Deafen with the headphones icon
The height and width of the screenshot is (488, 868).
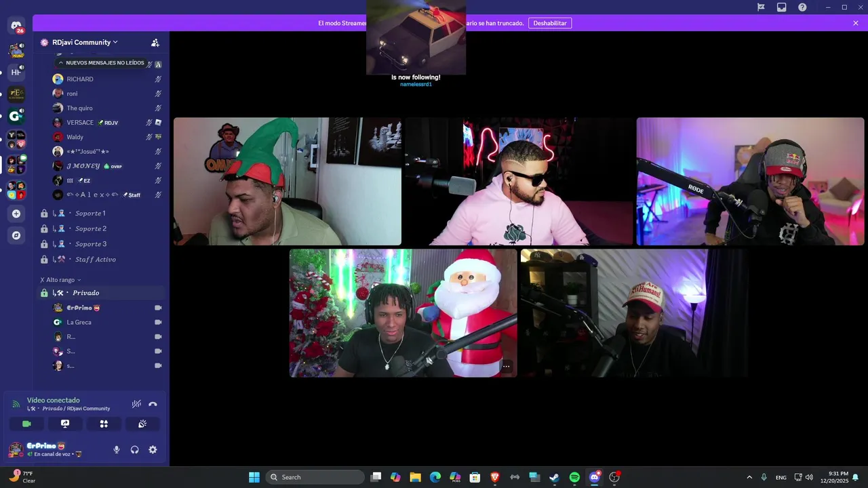tap(134, 449)
